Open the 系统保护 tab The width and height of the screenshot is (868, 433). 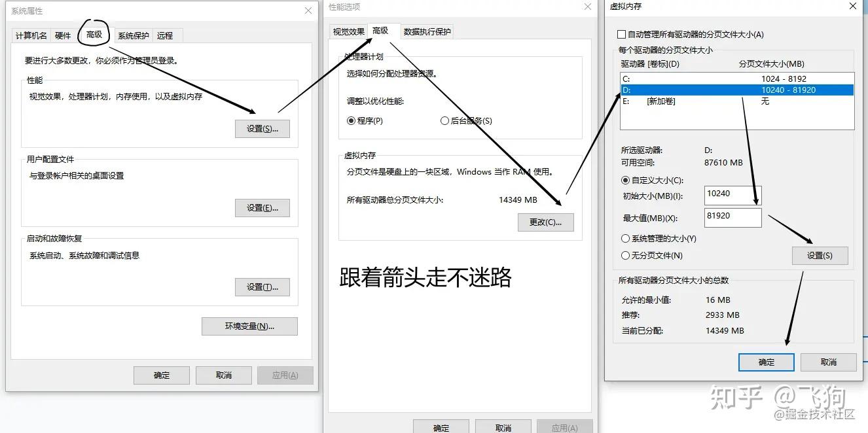coord(132,35)
